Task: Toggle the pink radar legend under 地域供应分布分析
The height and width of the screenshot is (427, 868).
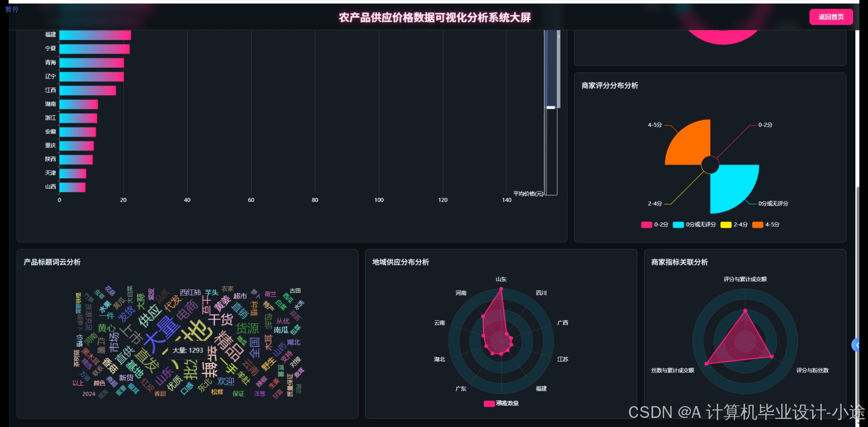Action: (x=501, y=403)
